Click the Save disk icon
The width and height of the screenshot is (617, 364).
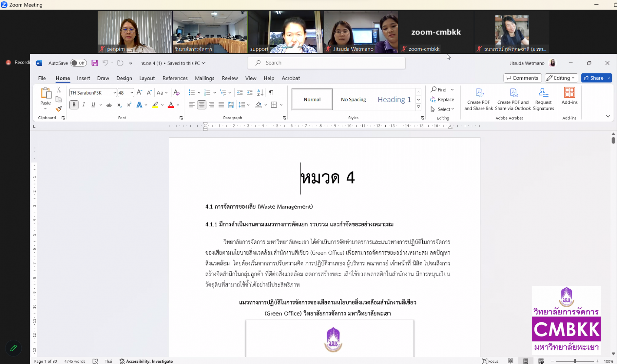[x=95, y=63]
